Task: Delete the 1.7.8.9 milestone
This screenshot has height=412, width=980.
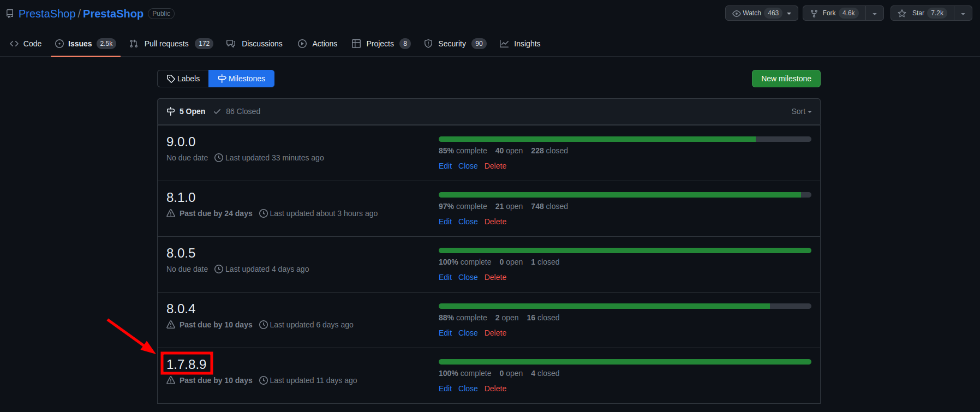Action: 495,389
